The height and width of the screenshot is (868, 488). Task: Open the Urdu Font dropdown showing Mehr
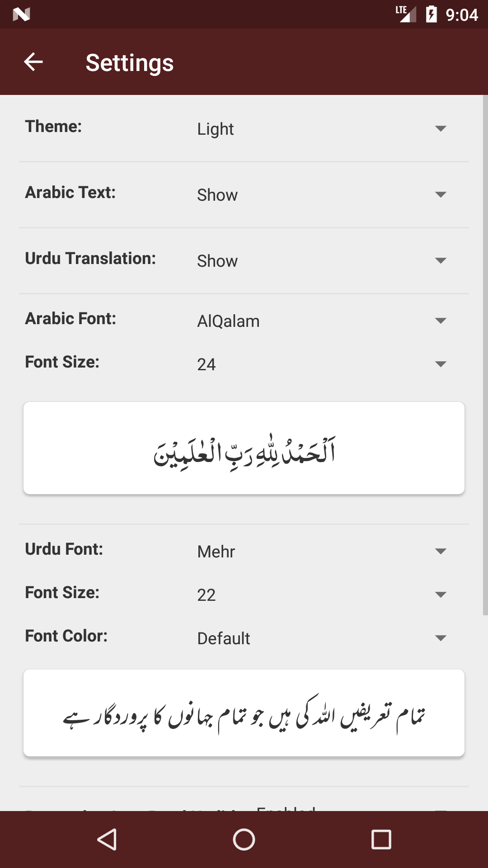(x=322, y=552)
